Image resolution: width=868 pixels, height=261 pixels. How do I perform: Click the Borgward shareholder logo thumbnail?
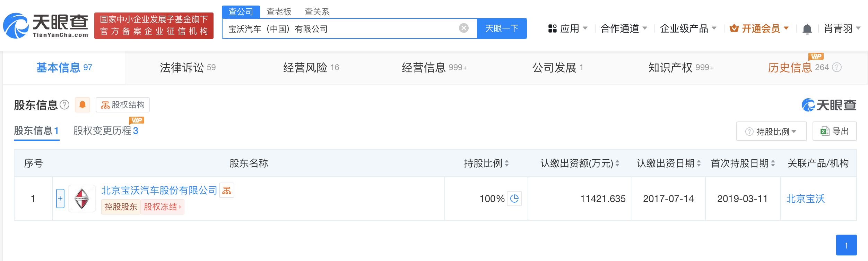pyautogui.click(x=82, y=199)
